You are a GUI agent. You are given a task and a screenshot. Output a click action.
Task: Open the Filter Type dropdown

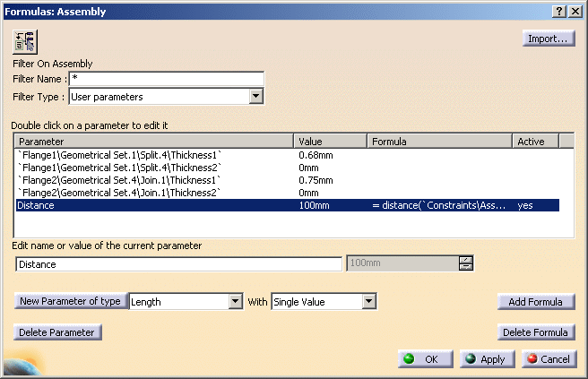coord(255,96)
